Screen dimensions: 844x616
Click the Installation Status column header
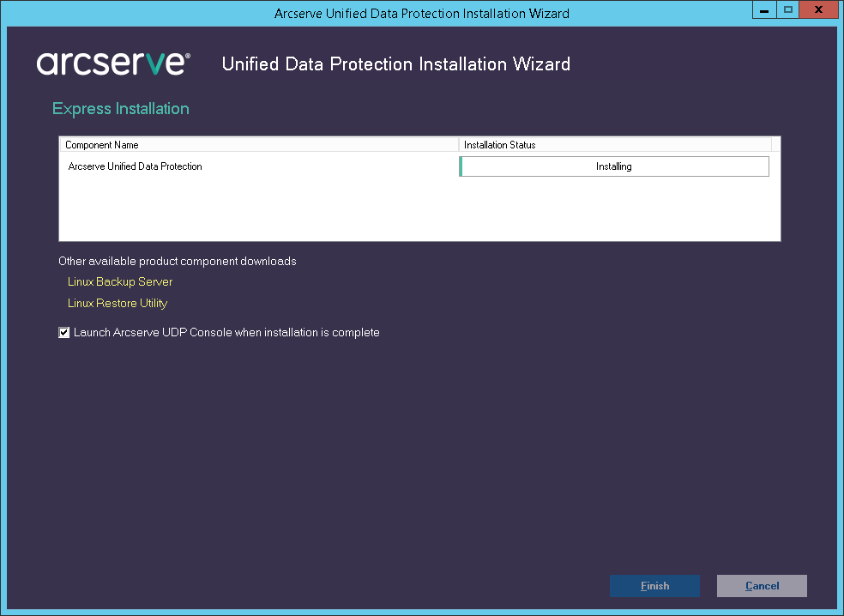point(615,145)
